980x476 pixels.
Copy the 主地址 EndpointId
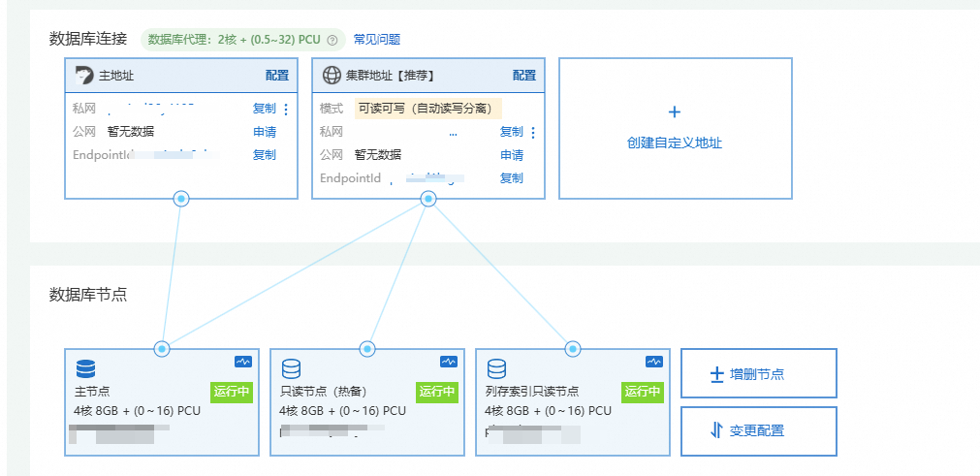(x=264, y=155)
